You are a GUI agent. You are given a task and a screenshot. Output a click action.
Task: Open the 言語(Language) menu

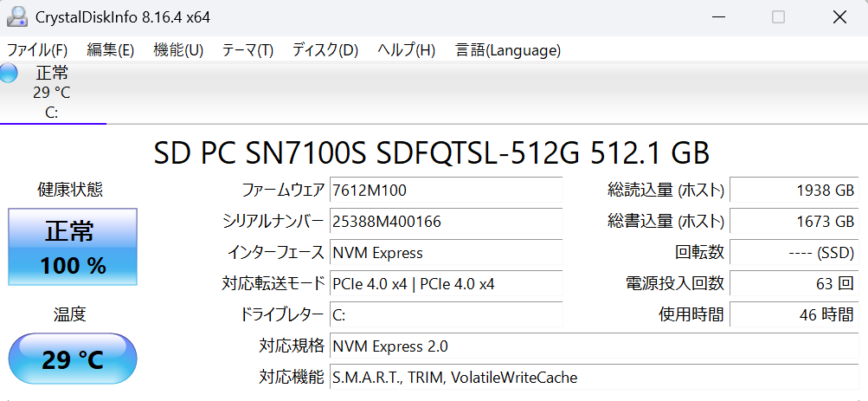click(508, 50)
